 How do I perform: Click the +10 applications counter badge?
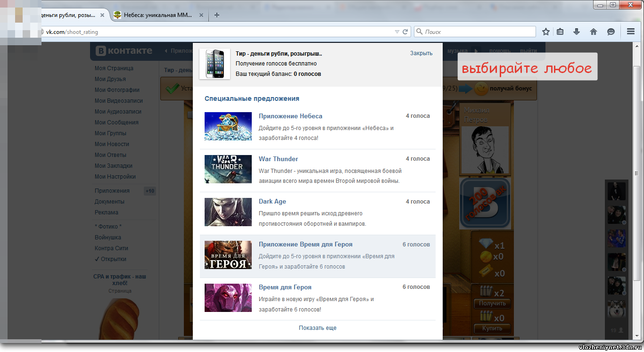click(x=150, y=191)
